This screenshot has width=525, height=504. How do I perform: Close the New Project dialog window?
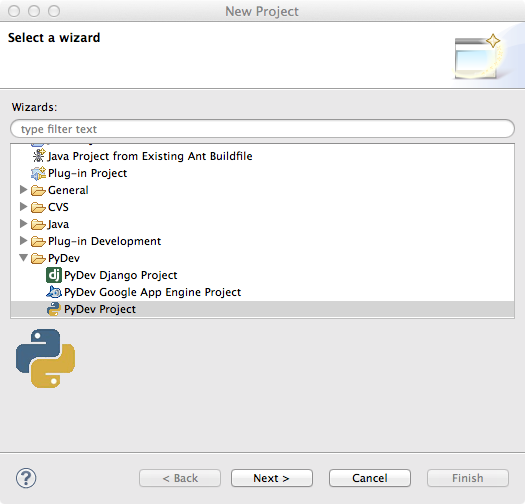[14, 11]
